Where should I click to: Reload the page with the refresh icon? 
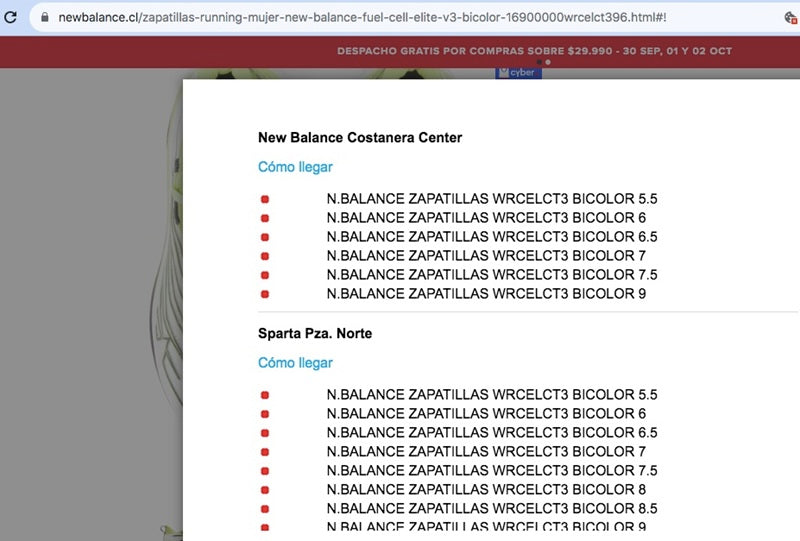pos(10,17)
